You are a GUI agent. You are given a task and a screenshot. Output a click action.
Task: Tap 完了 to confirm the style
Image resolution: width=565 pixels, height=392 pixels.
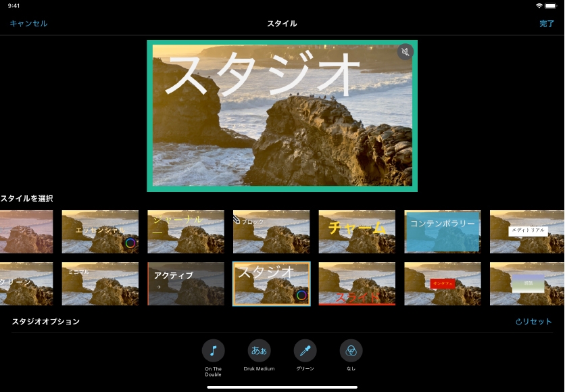pos(546,24)
